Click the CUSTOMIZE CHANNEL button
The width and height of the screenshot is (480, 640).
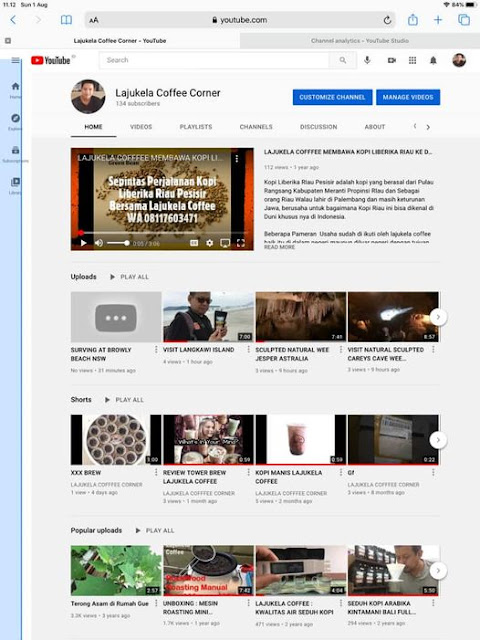pos(332,97)
